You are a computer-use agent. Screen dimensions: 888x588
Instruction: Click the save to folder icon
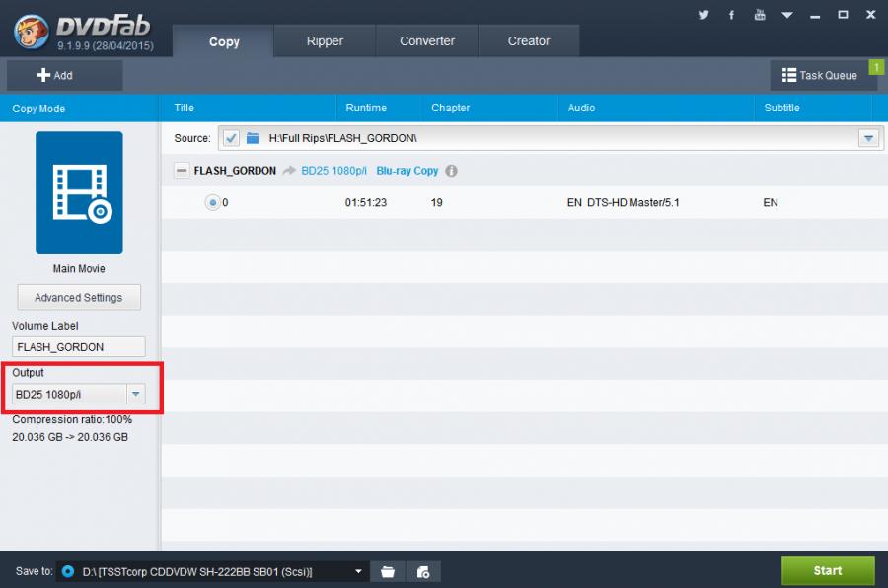pos(388,572)
